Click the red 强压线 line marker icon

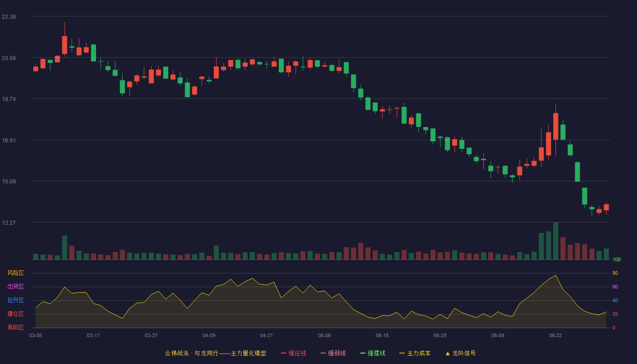(283, 353)
